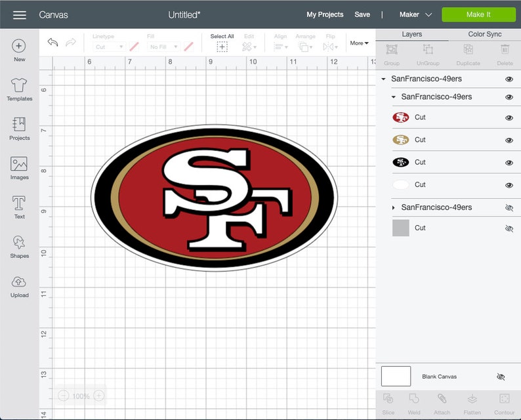Screen dimensions: 521x420
Task: Hide the nested visible SanFrancisco-49ers subgroup
Action: 509,97
